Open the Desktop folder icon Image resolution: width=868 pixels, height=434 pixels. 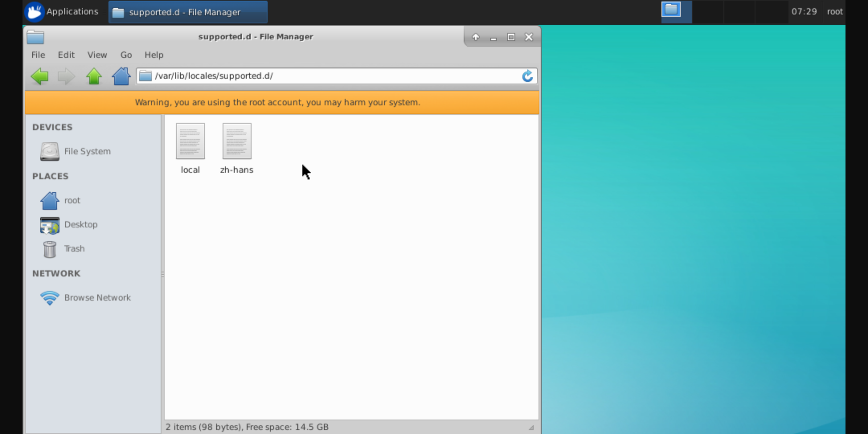pyautogui.click(x=49, y=225)
